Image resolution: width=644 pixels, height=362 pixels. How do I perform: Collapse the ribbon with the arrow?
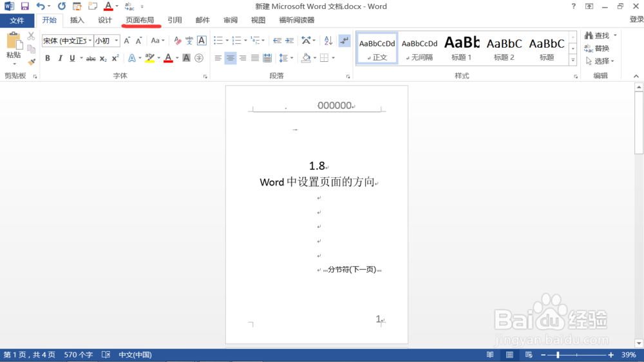click(636, 76)
